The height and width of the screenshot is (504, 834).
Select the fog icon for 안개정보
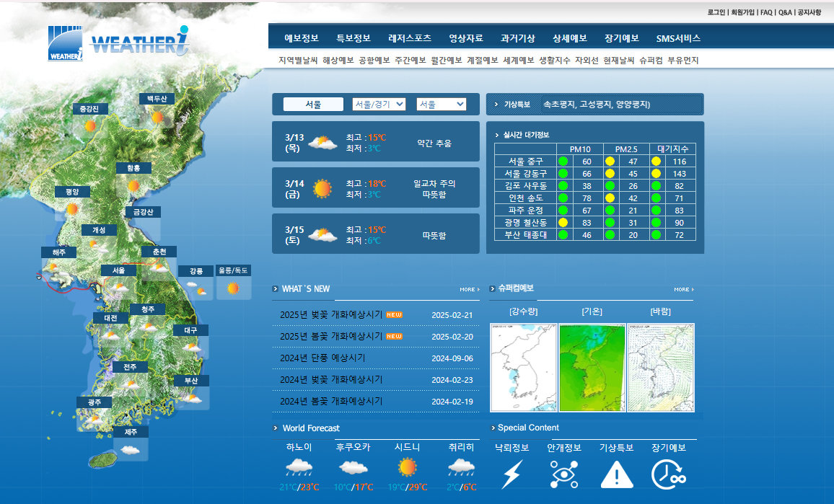pyautogui.click(x=563, y=472)
